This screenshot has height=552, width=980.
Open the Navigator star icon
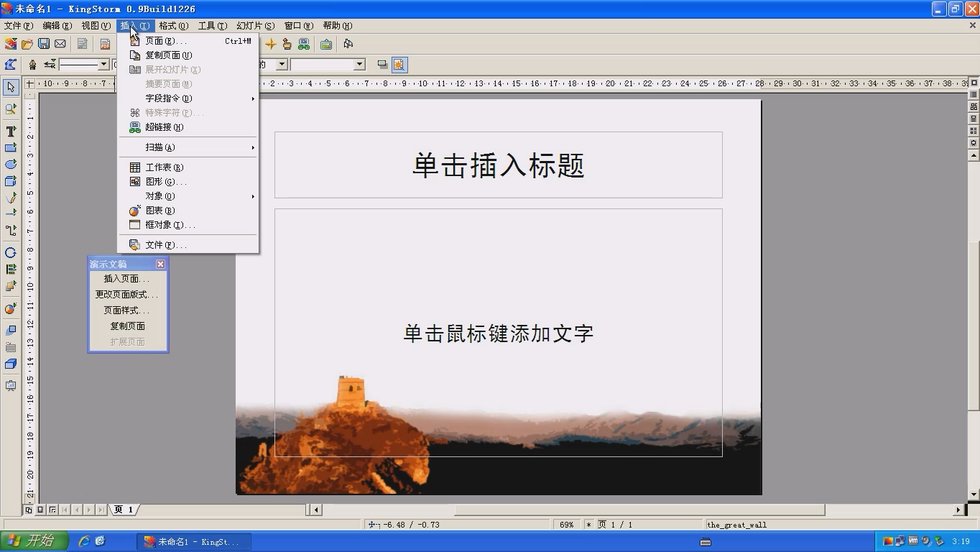(x=271, y=44)
